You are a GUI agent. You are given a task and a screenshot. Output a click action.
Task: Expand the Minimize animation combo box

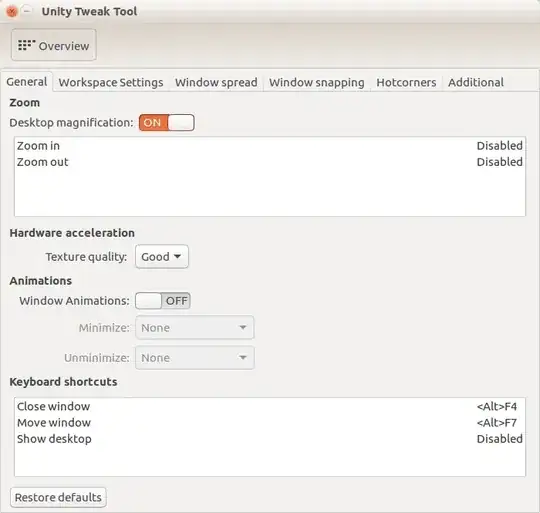[195, 328]
